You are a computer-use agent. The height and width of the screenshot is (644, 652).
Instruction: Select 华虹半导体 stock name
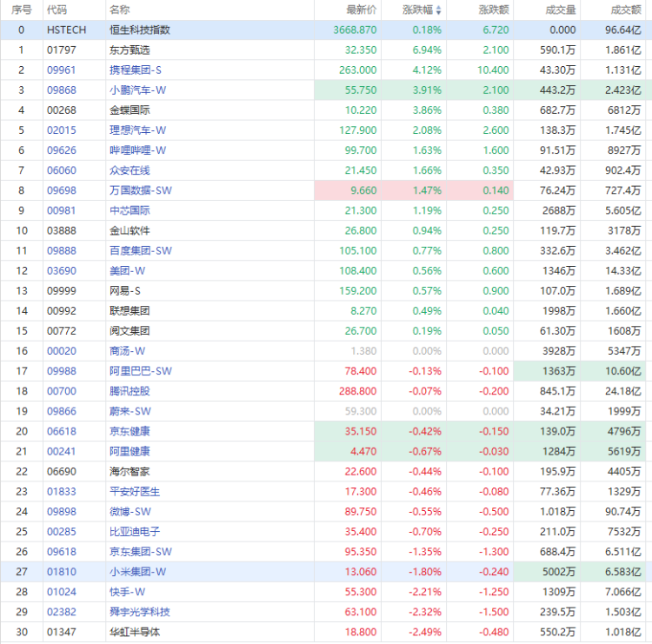pos(135,632)
